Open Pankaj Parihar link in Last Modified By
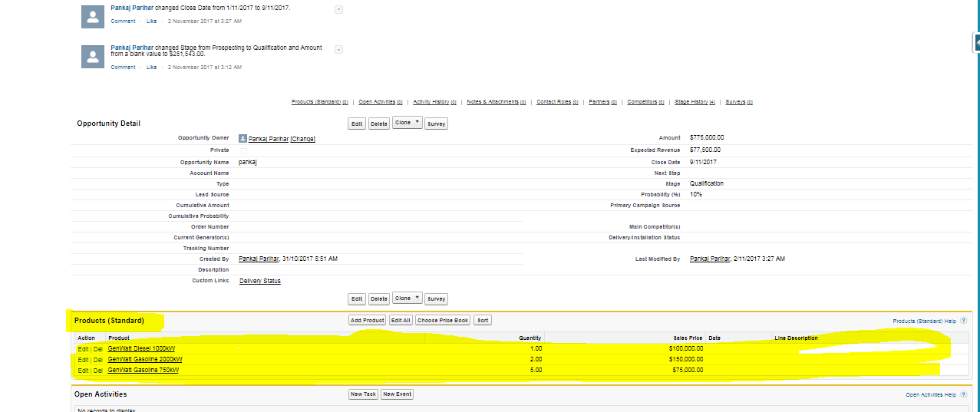 coord(710,259)
